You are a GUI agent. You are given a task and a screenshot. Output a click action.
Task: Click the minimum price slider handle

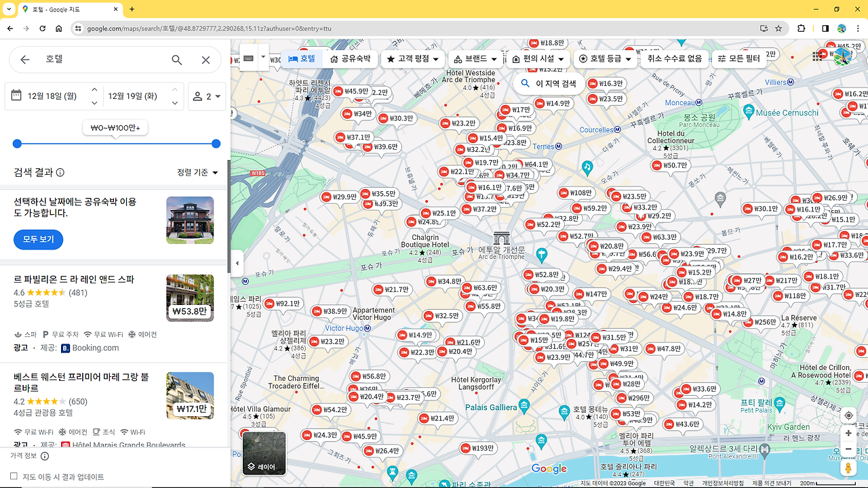coord(17,144)
